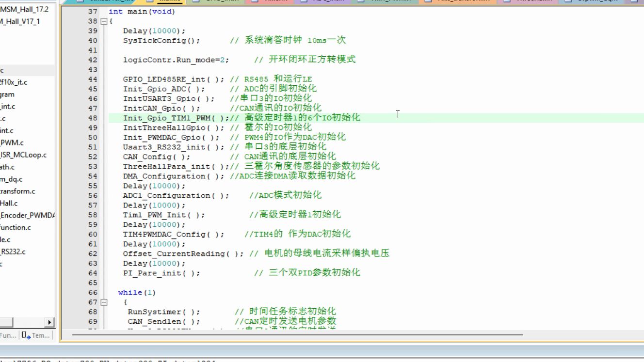Viewport: 644px width, 362px height.
Task: Open the Fun... tab in the project panel
Action: click(x=8, y=335)
